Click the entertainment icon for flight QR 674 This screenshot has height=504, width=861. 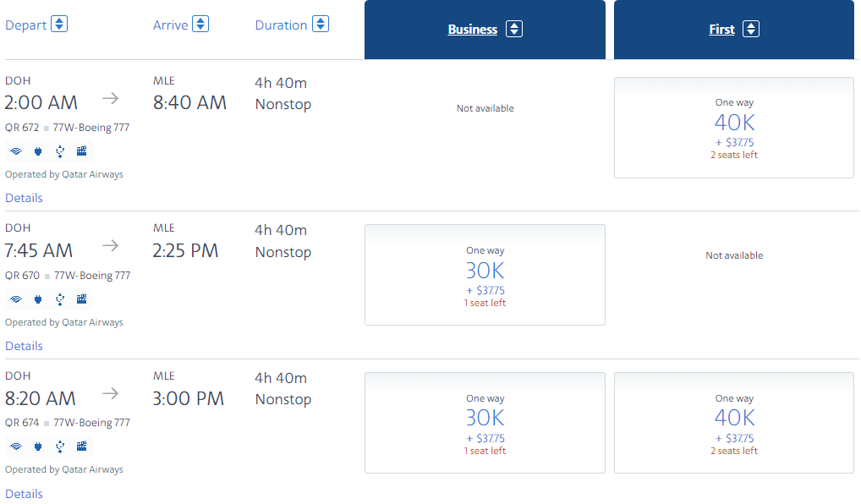[81, 446]
